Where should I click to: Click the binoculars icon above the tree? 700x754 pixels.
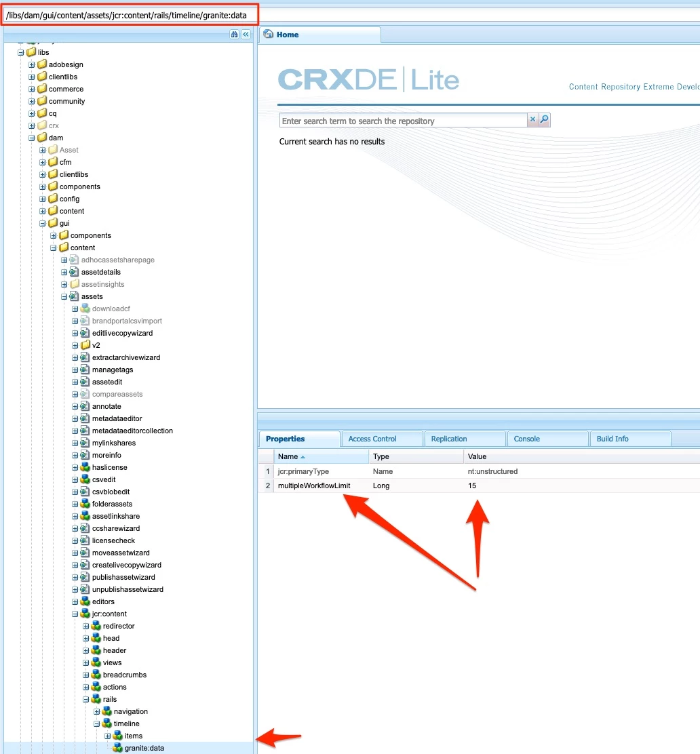point(234,35)
